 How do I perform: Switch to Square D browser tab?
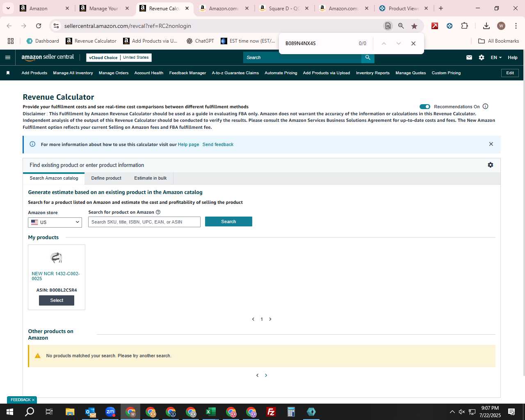coord(284,8)
